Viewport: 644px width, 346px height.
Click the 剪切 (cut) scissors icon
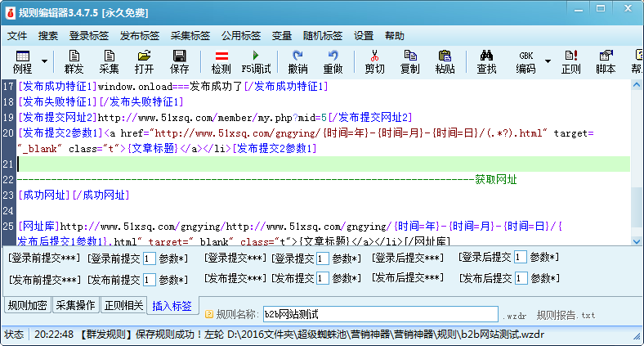pyautogui.click(x=374, y=61)
